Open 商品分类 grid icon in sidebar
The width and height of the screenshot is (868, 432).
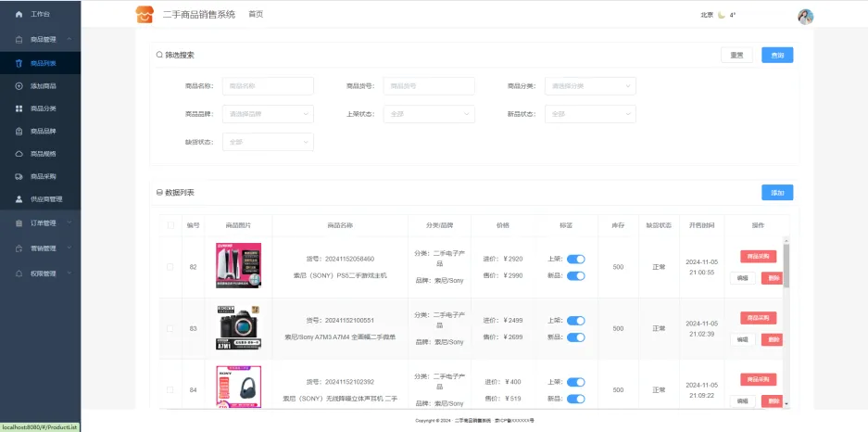[x=19, y=108]
